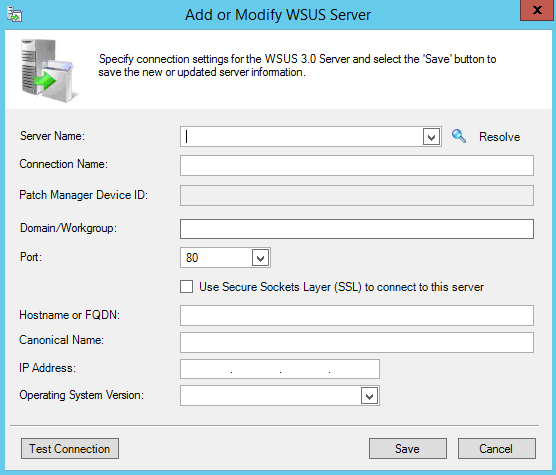Click the Resolve link

pos(499,137)
